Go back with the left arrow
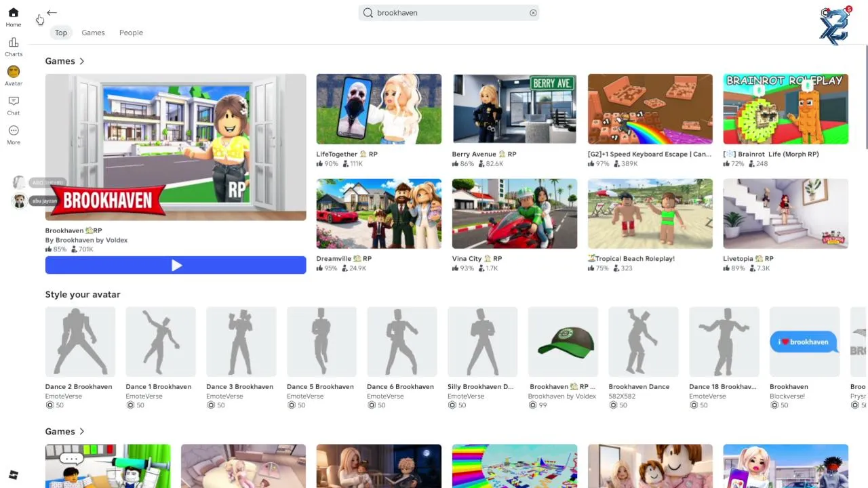Viewport: 868px width, 488px height. tap(52, 13)
